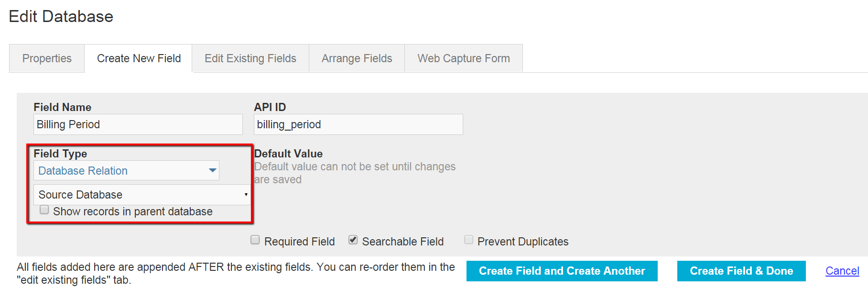The width and height of the screenshot is (868, 300).
Task: Click the Cancel link
Action: coord(842,271)
